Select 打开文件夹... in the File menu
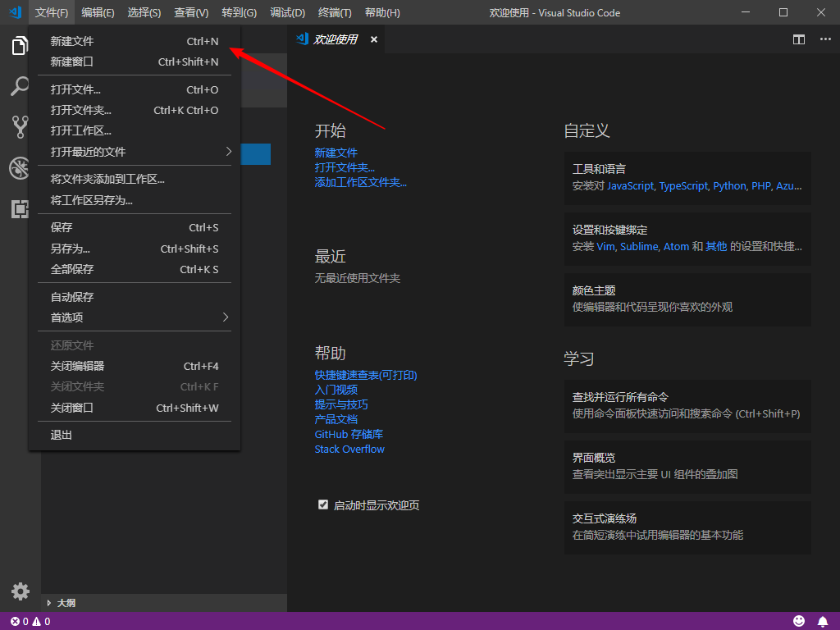This screenshot has width=840, height=630. [x=135, y=111]
